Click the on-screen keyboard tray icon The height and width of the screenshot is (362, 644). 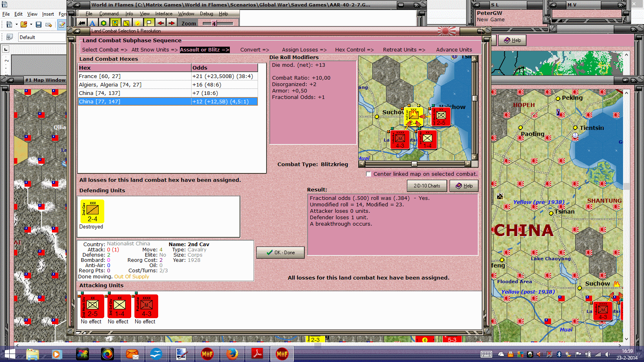pyautogui.click(x=486, y=354)
